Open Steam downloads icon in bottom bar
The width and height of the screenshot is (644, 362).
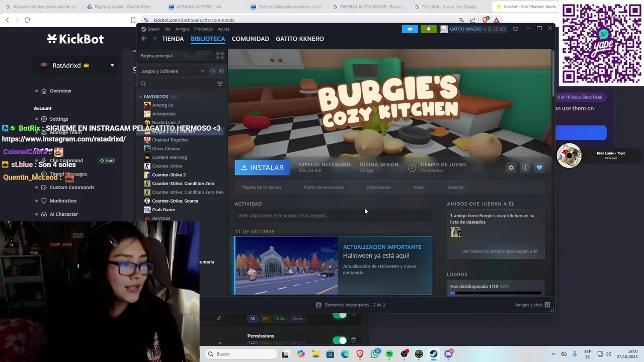pos(318,305)
